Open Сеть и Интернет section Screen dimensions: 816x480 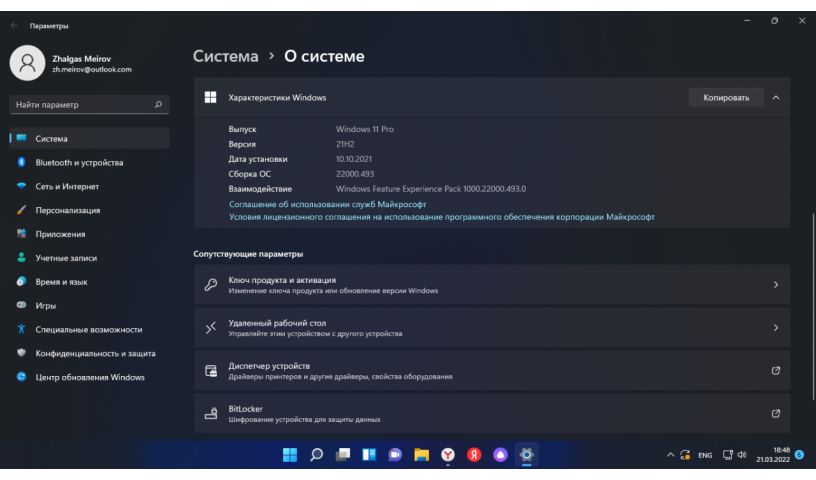click(90, 186)
